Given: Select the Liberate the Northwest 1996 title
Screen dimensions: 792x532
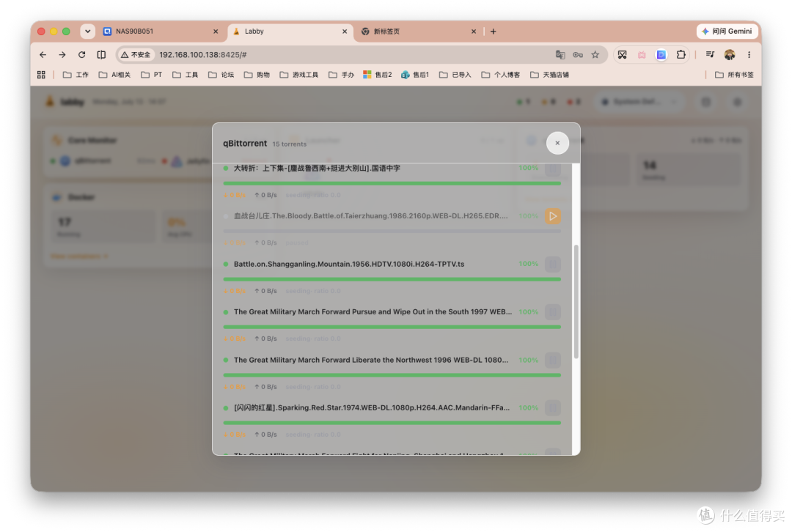Looking at the screenshot, I should click(371, 360).
